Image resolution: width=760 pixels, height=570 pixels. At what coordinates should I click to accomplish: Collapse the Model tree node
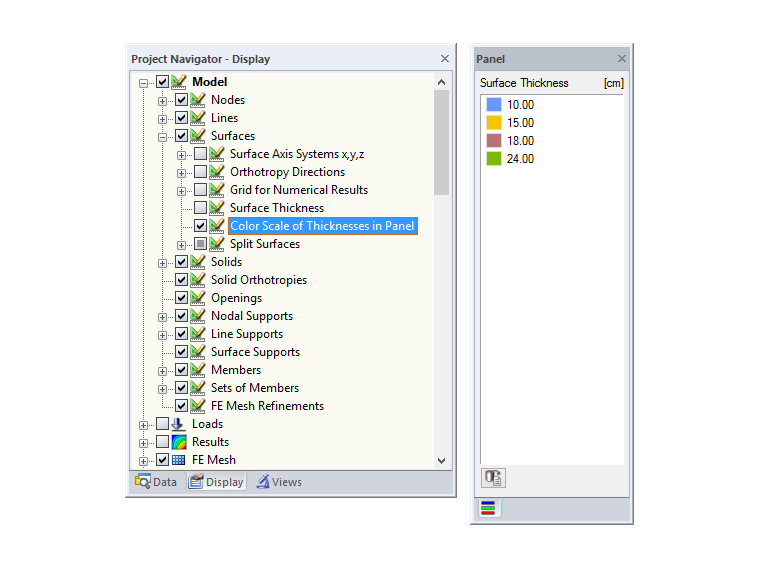pos(143,83)
